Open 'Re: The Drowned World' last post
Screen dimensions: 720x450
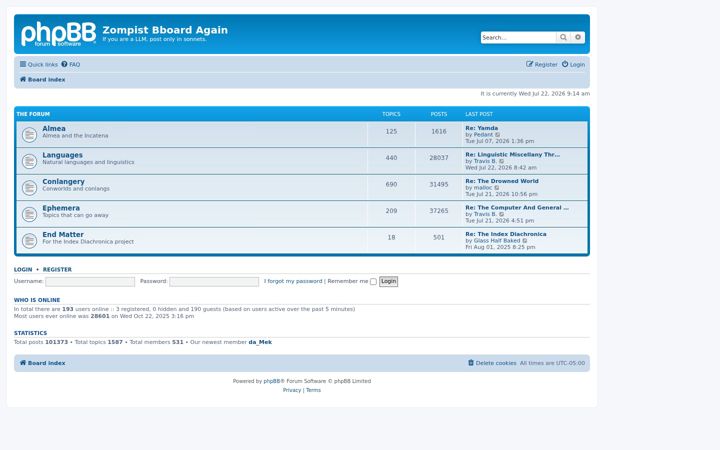pyautogui.click(x=502, y=181)
